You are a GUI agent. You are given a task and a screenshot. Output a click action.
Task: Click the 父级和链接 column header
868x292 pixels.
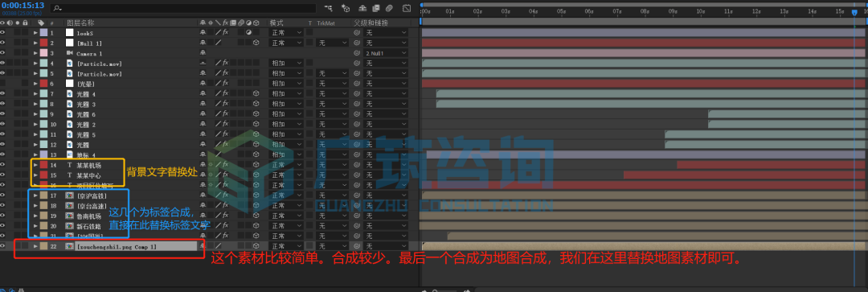[371, 23]
